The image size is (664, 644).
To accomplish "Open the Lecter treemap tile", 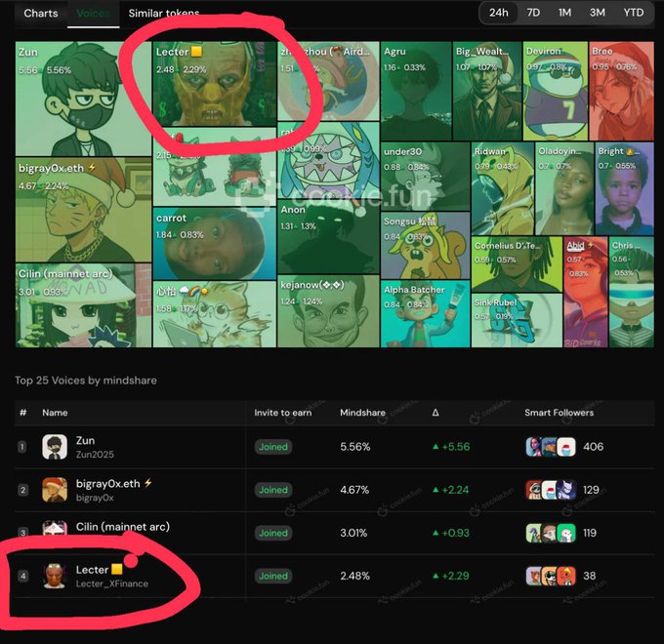I will click(x=215, y=84).
